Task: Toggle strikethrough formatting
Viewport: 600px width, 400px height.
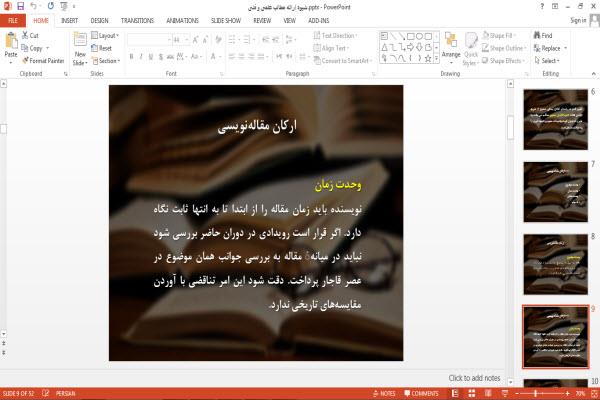Action: pyautogui.click(x=170, y=57)
